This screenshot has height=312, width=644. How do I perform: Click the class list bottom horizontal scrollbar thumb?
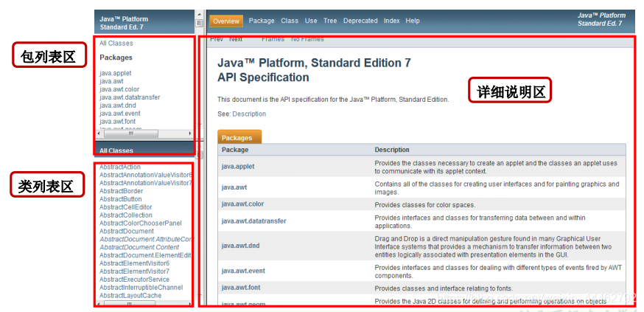pos(130,303)
